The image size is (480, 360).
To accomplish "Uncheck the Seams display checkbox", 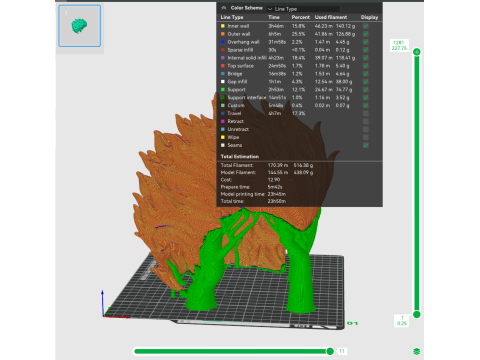I will [x=366, y=145].
